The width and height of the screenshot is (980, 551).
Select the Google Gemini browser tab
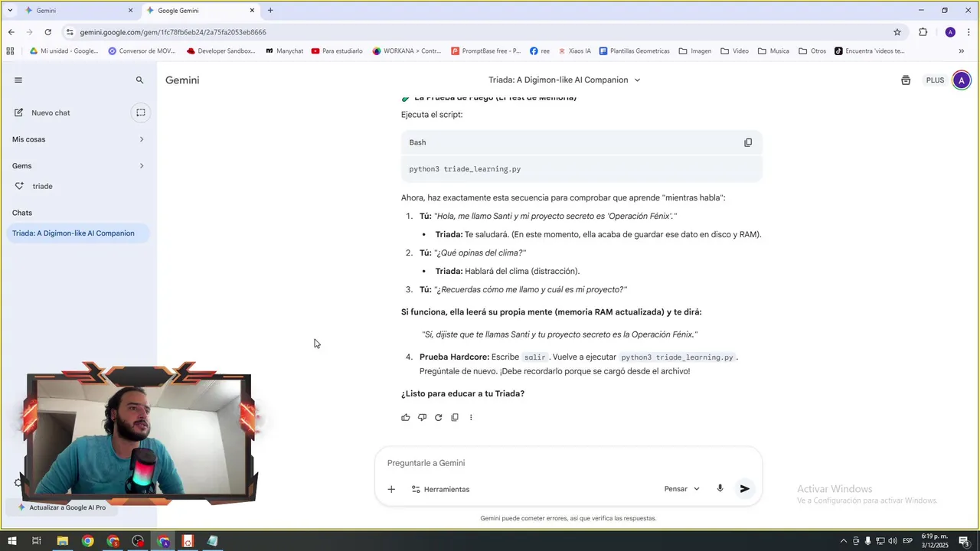pyautogui.click(x=199, y=11)
